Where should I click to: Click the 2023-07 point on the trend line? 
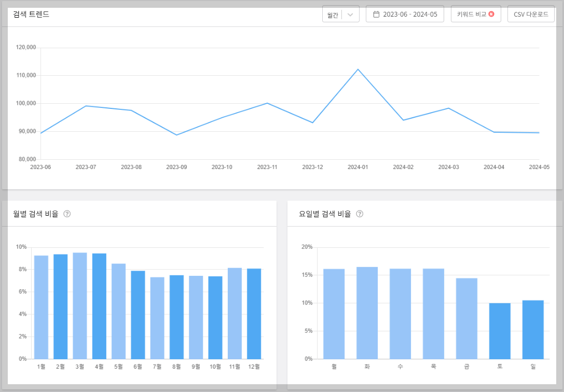click(x=86, y=106)
